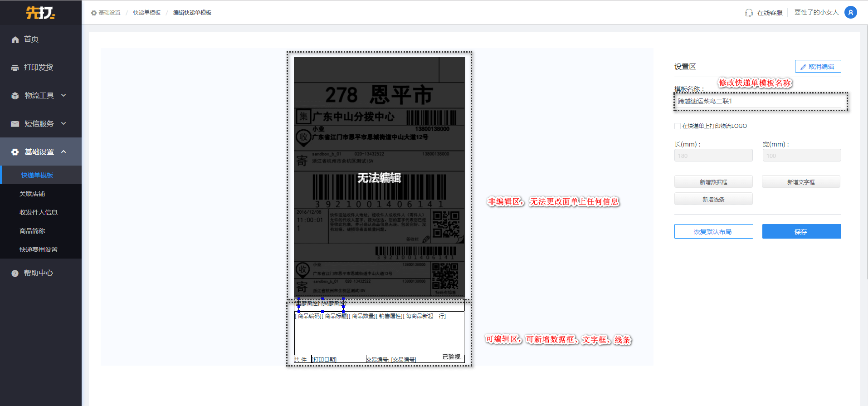The height and width of the screenshot is (406, 868).
Task: Select the 共 件 text on template
Action: point(300,359)
